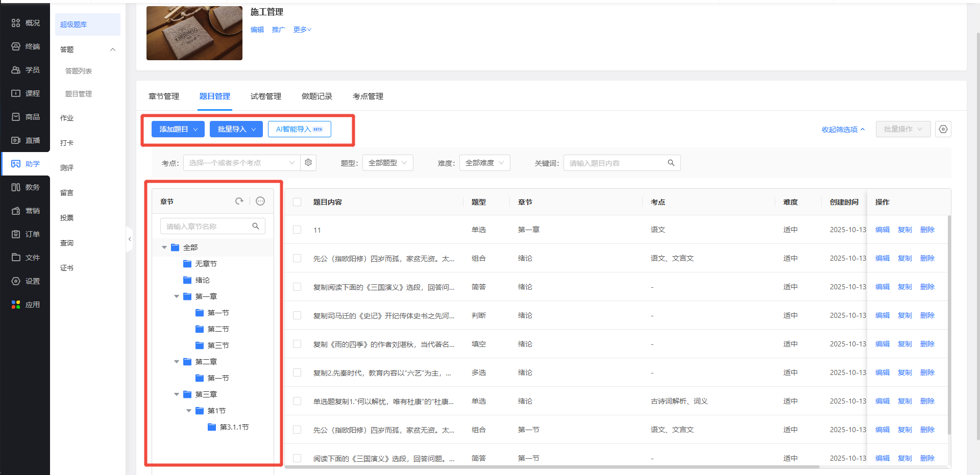Open the 全部难度 difficulty dropdown
The height and width of the screenshot is (475, 980).
484,163
